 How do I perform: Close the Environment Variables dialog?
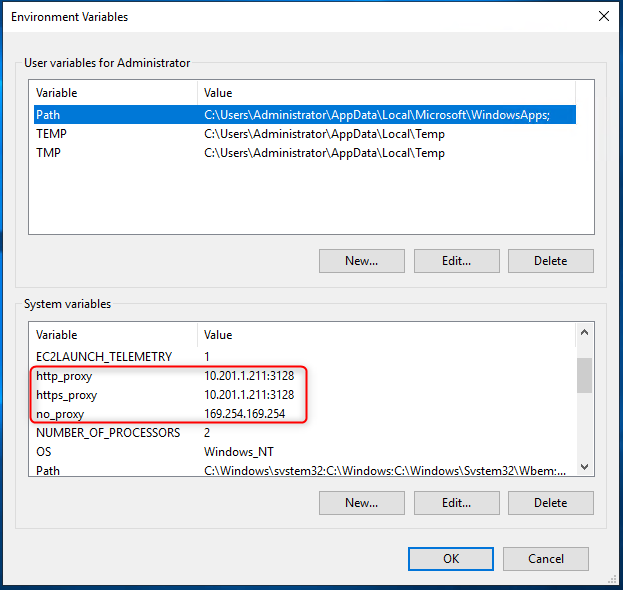pyautogui.click(x=604, y=16)
